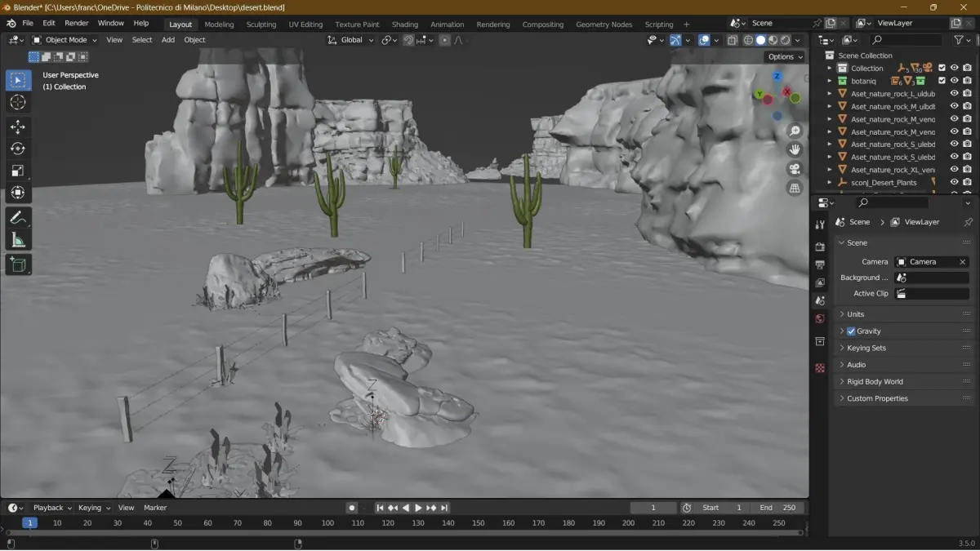Uncheck the Gravity checkbox
The height and width of the screenshot is (551, 980).
point(851,331)
